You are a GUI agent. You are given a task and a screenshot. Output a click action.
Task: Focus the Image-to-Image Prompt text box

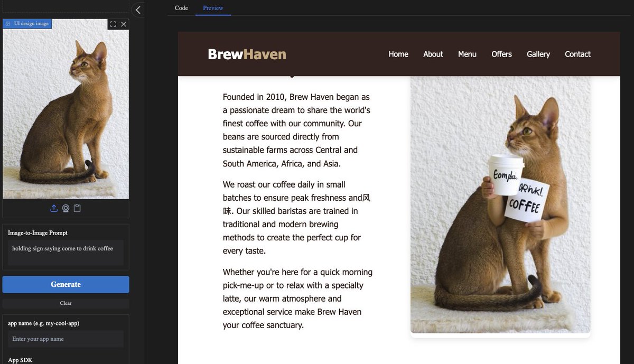[x=66, y=253]
